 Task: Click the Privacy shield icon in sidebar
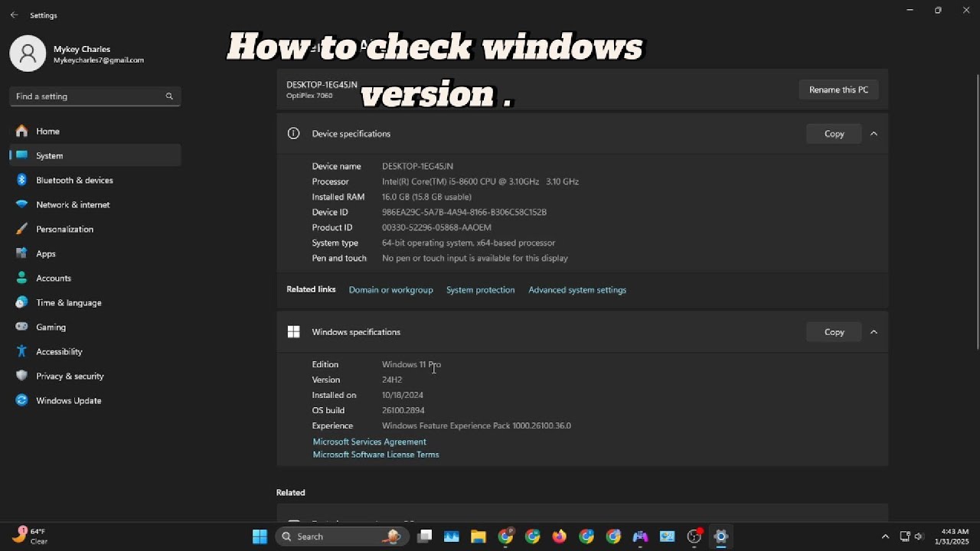click(21, 376)
